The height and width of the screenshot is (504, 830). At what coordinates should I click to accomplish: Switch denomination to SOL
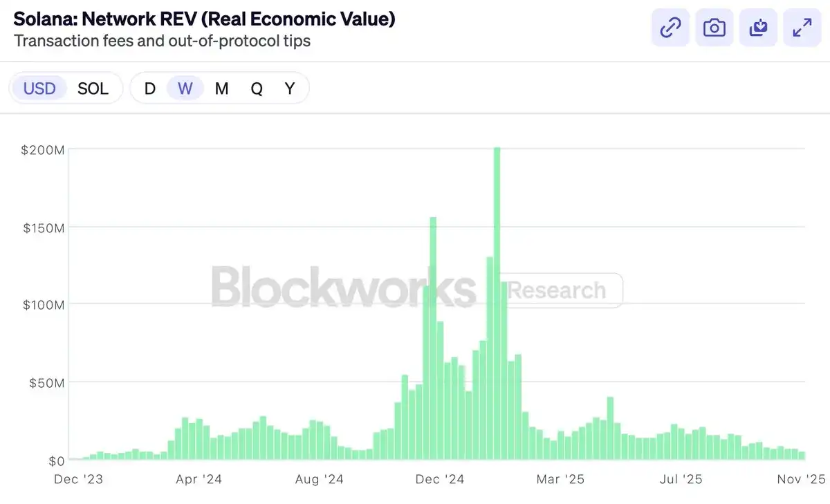point(93,88)
